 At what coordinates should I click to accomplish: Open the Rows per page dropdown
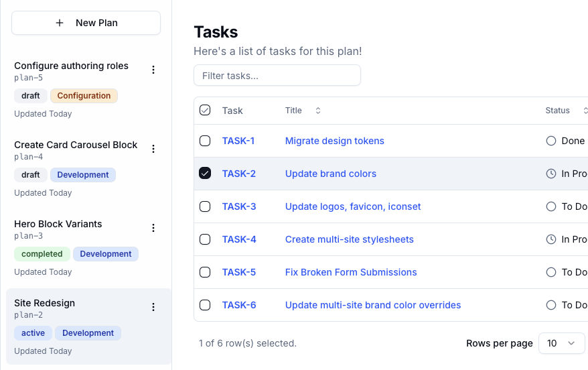561,343
